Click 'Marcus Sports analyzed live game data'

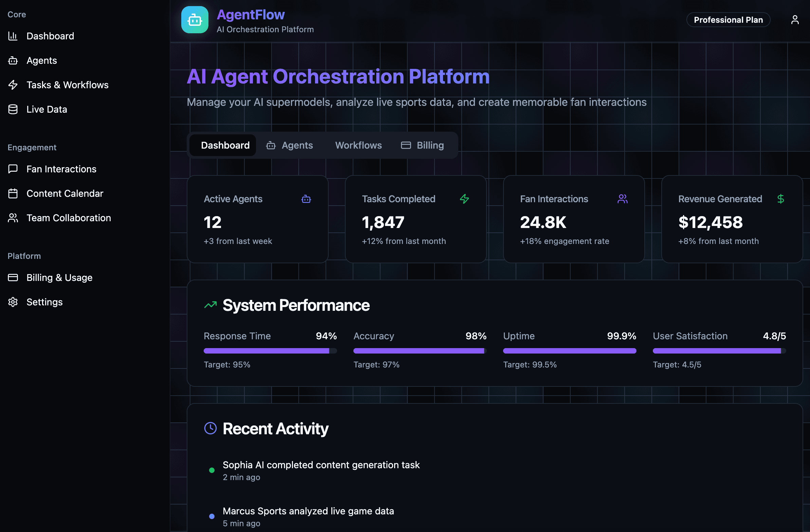(x=308, y=511)
